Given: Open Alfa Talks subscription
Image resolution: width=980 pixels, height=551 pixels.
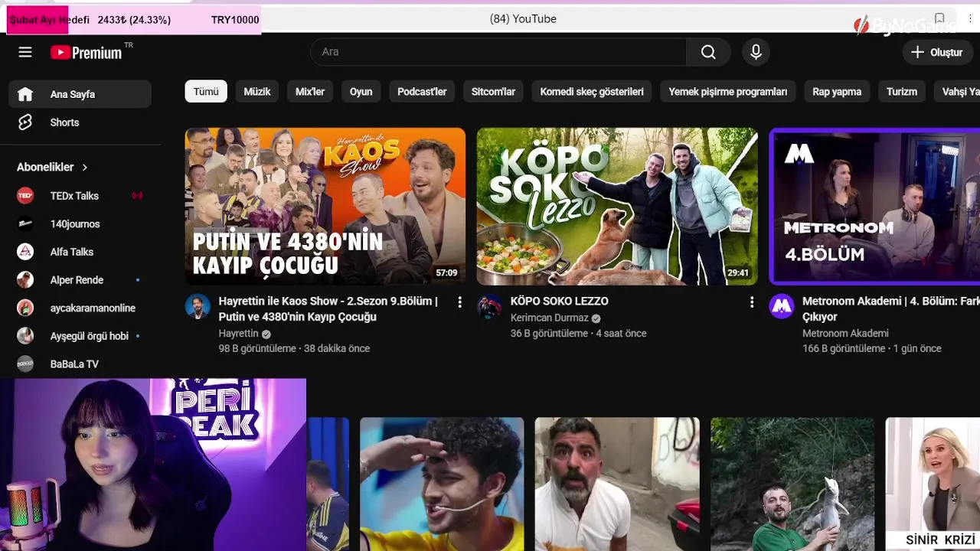Looking at the screenshot, I should point(80,252).
